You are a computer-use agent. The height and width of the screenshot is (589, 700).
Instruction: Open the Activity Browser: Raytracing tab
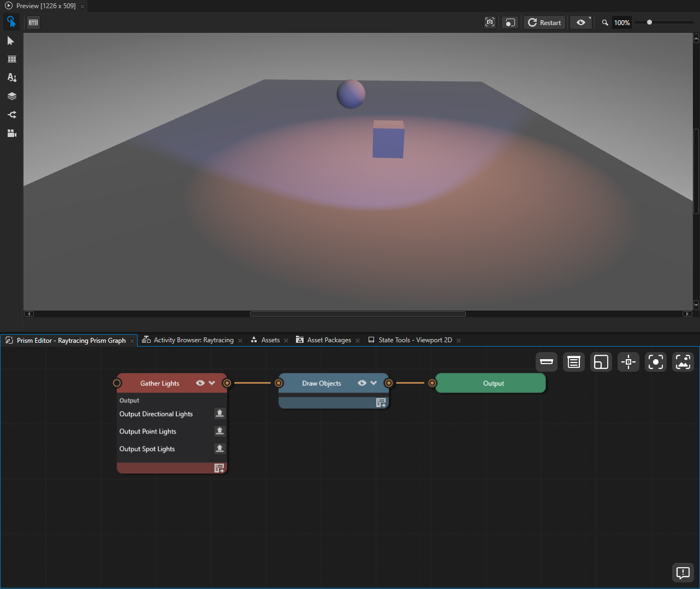click(193, 340)
